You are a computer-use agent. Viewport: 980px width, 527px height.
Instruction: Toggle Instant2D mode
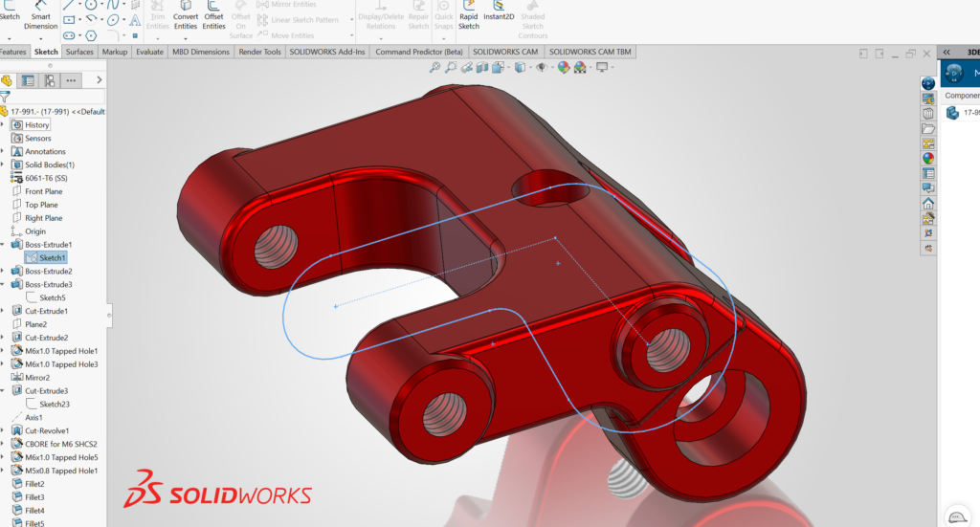tap(499, 11)
